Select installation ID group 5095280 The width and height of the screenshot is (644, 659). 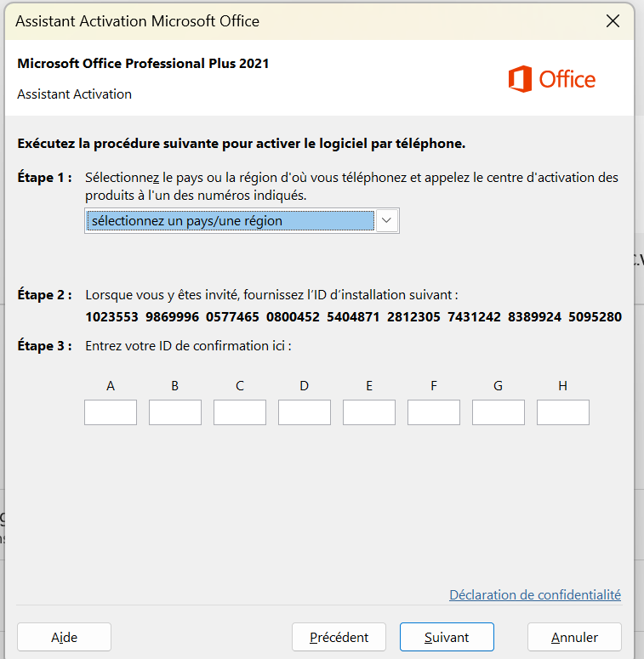(596, 317)
